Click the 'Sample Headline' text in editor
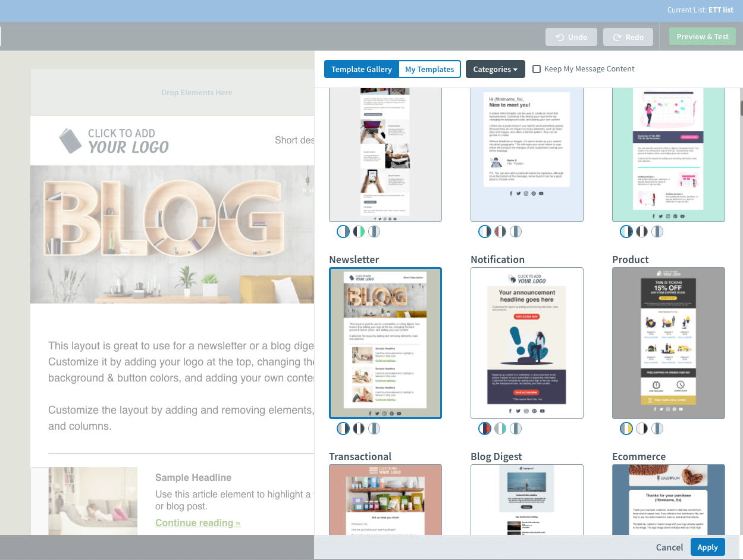 click(193, 477)
